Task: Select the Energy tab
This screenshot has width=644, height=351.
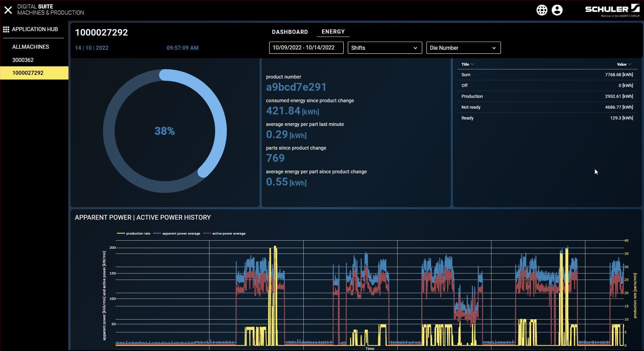Action: (x=333, y=31)
